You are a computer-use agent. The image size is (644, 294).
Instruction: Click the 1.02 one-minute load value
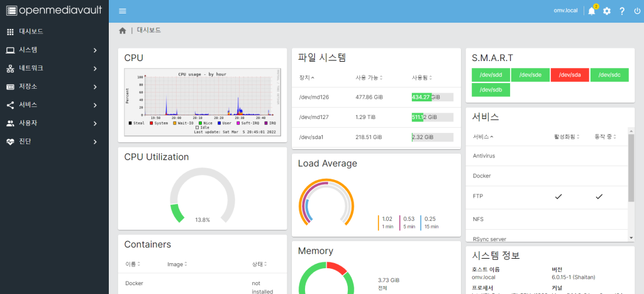pos(387,218)
